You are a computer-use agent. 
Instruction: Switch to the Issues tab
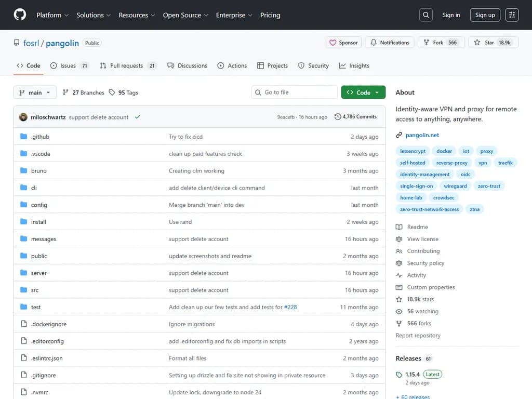click(69, 65)
